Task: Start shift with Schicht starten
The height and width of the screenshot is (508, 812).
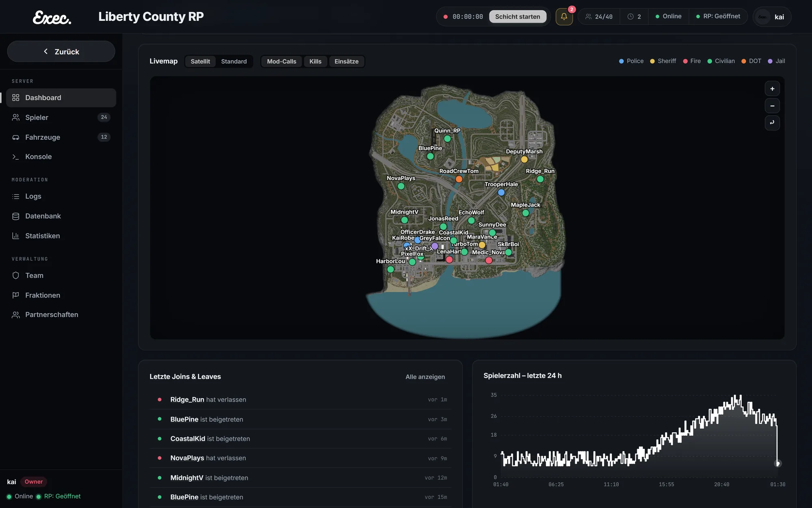Action: (x=518, y=17)
